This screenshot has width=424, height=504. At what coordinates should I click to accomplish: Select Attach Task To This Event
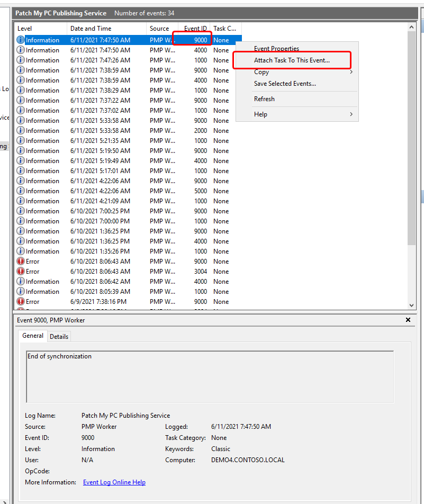[292, 60]
